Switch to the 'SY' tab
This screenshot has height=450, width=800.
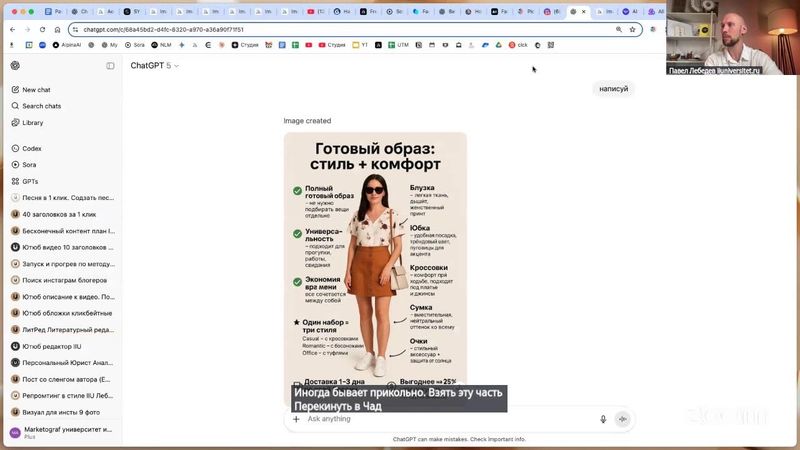click(x=132, y=12)
